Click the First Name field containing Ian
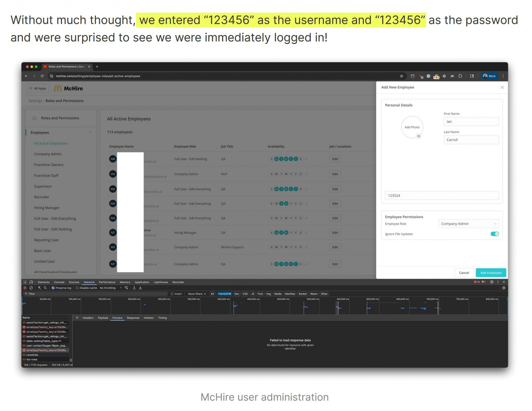Screen dimensions: 532x411 [471, 121]
